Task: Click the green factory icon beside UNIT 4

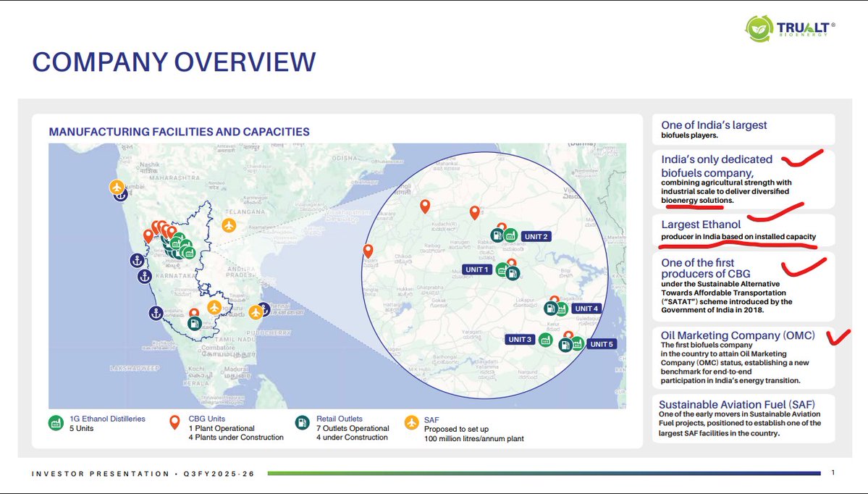Action: tap(562, 309)
